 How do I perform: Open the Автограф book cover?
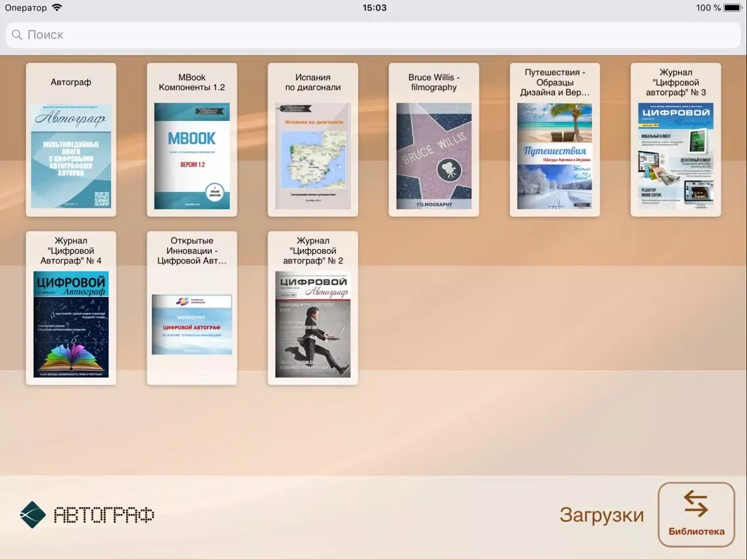coord(71,156)
